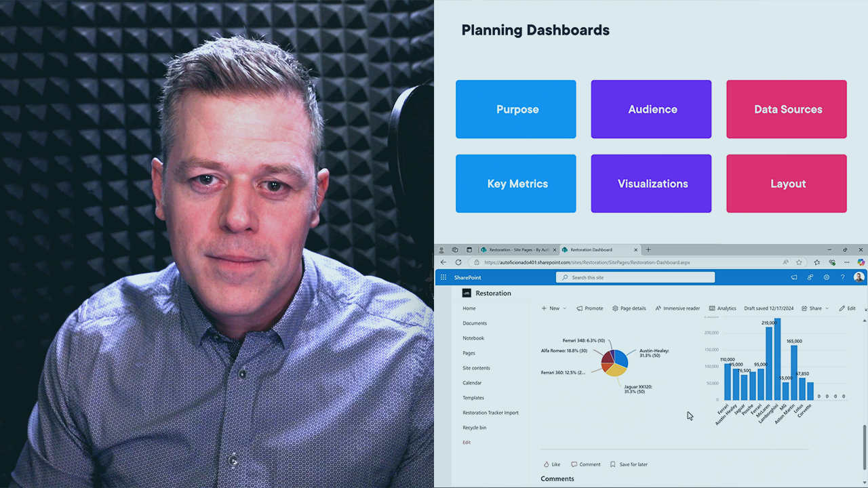The width and height of the screenshot is (868, 488).
Task: Click Save for later bookmark
Action: pyautogui.click(x=628, y=464)
